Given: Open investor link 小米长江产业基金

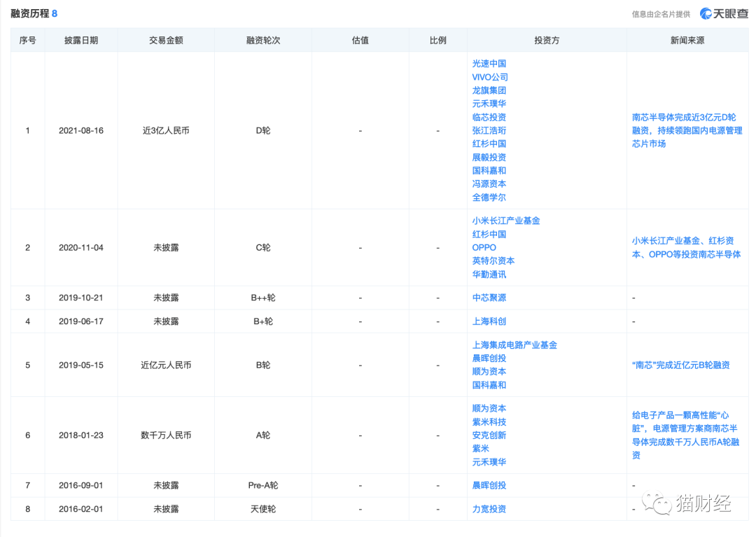Looking at the screenshot, I should coord(506,221).
